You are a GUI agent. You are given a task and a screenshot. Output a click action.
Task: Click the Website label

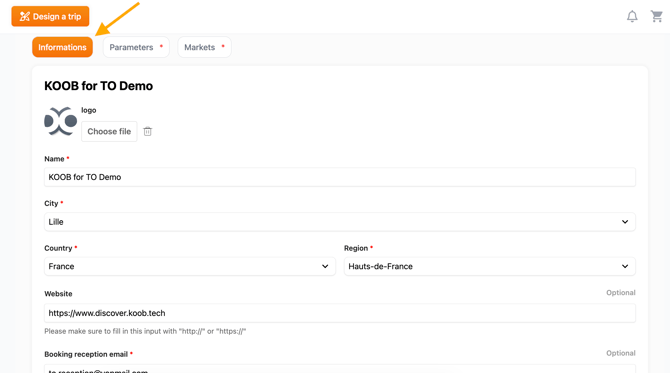click(x=58, y=294)
